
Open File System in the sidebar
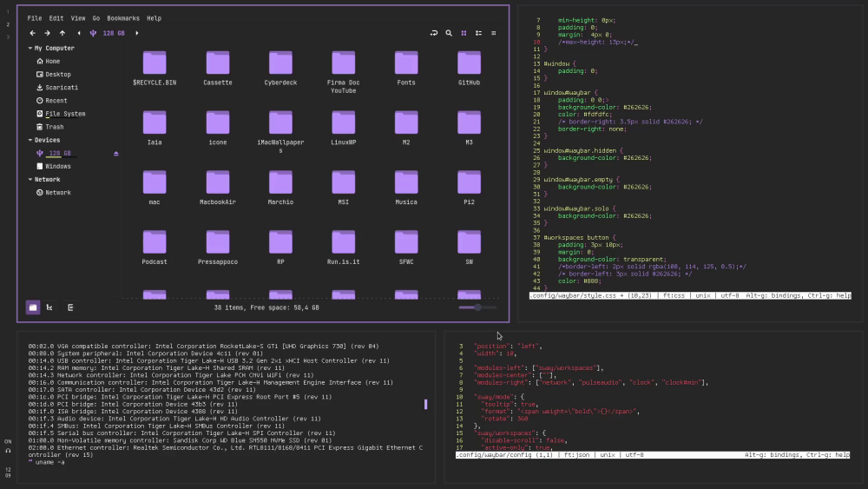tap(61, 114)
